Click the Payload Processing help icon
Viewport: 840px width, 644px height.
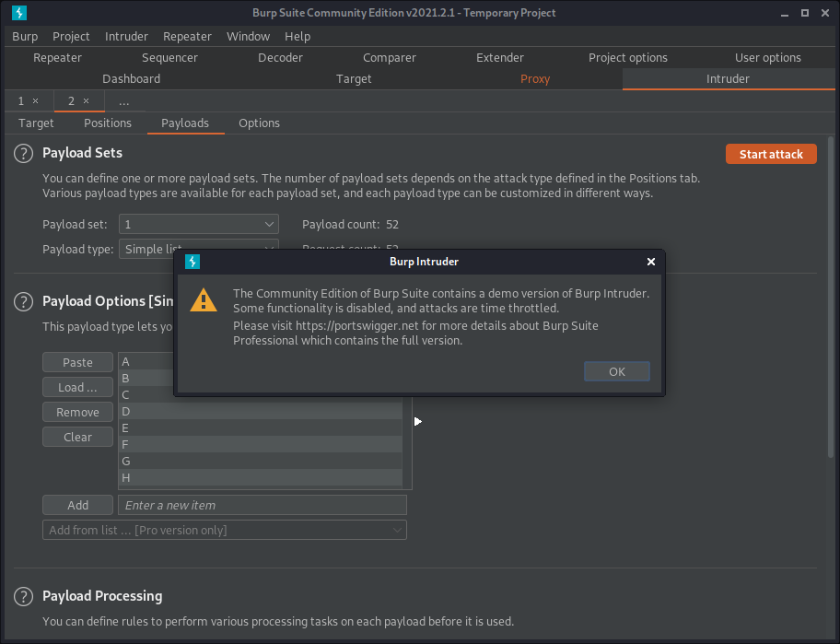[x=24, y=596]
